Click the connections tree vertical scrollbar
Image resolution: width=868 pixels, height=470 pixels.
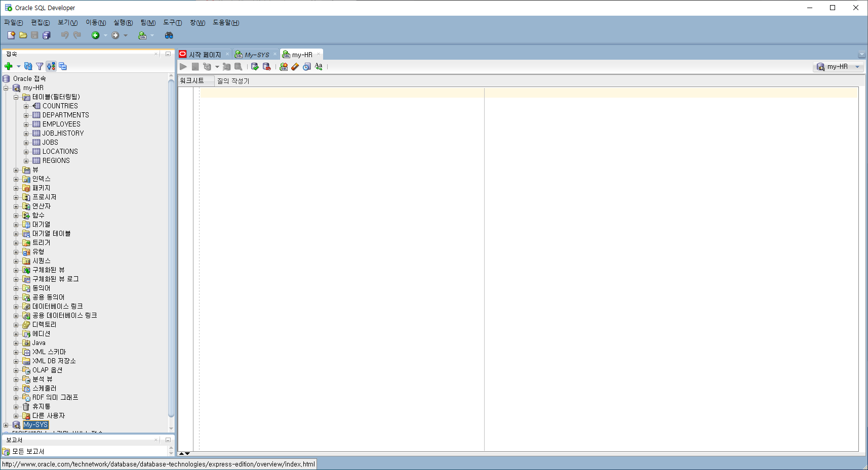click(x=171, y=248)
